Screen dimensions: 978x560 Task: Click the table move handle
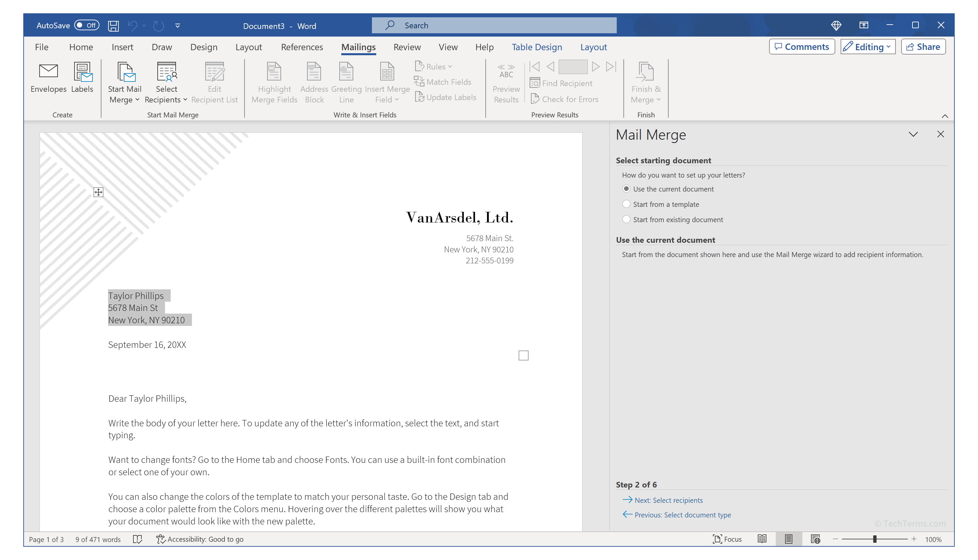(x=98, y=192)
